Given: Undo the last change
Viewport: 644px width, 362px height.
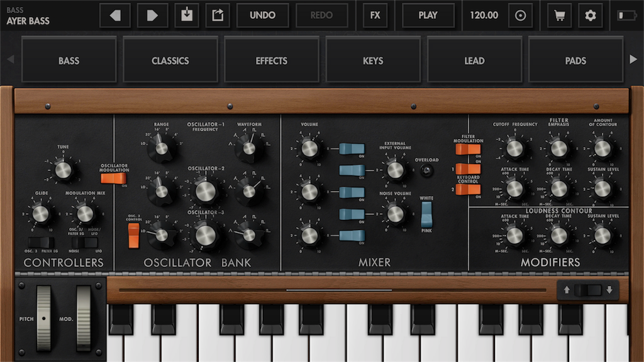Looking at the screenshot, I should point(262,16).
